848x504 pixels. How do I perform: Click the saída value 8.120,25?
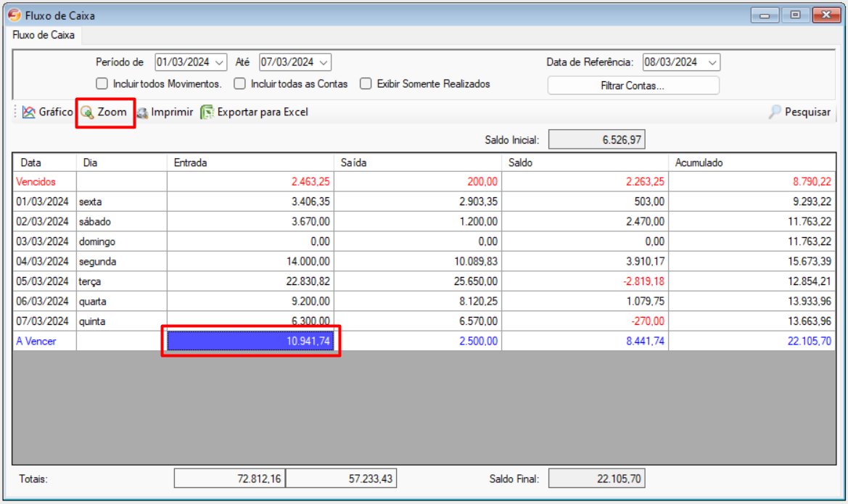coord(418,302)
